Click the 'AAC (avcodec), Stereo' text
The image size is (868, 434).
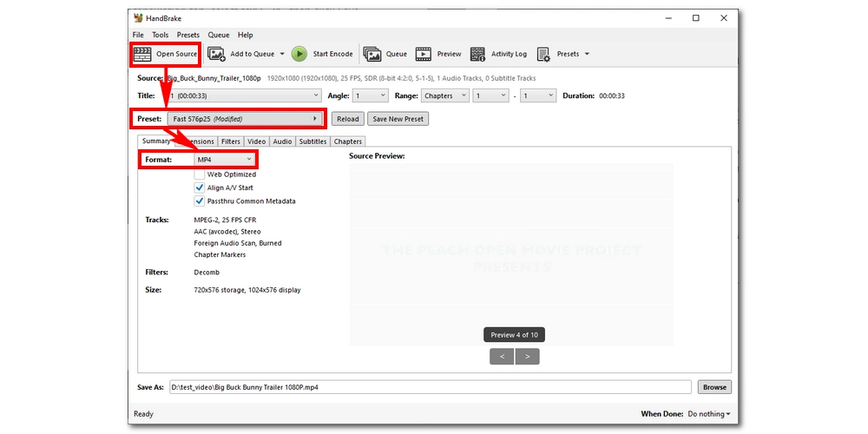227,232
